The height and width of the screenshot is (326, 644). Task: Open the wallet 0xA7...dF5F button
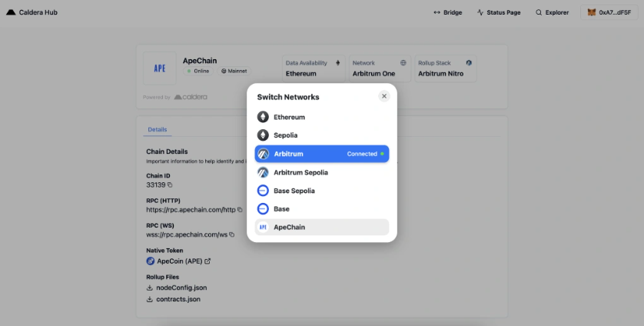pos(609,12)
